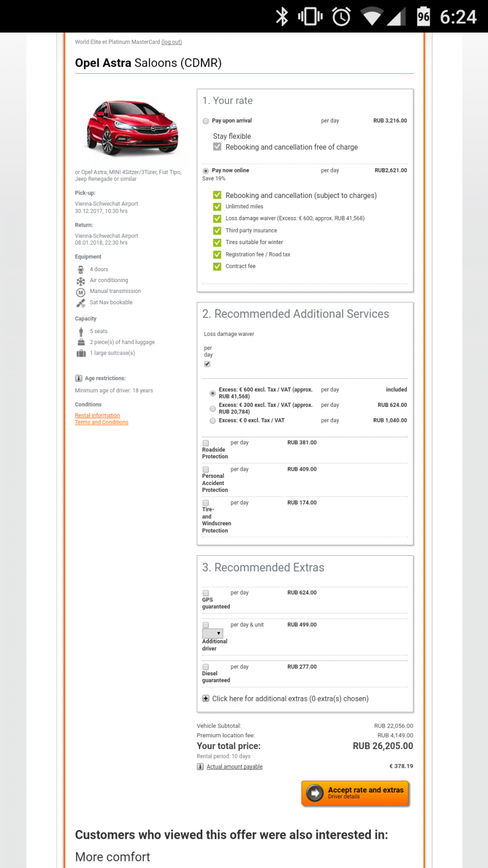This screenshot has width=488, height=868.
Task: Tap Accept rate and extras button
Action: click(355, 793)
